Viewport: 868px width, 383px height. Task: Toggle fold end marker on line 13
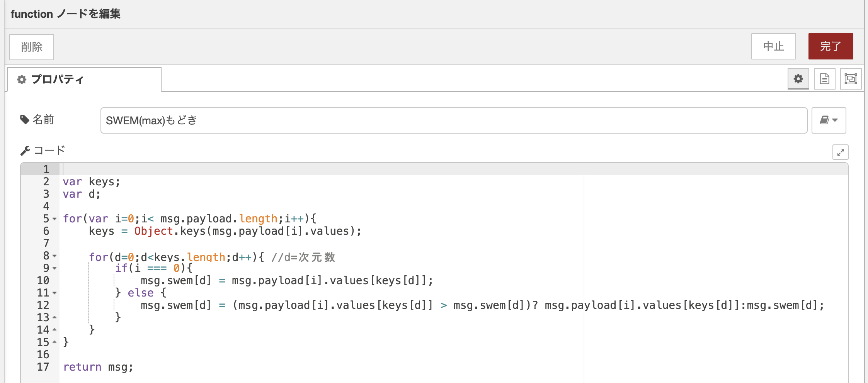(54, 317)
